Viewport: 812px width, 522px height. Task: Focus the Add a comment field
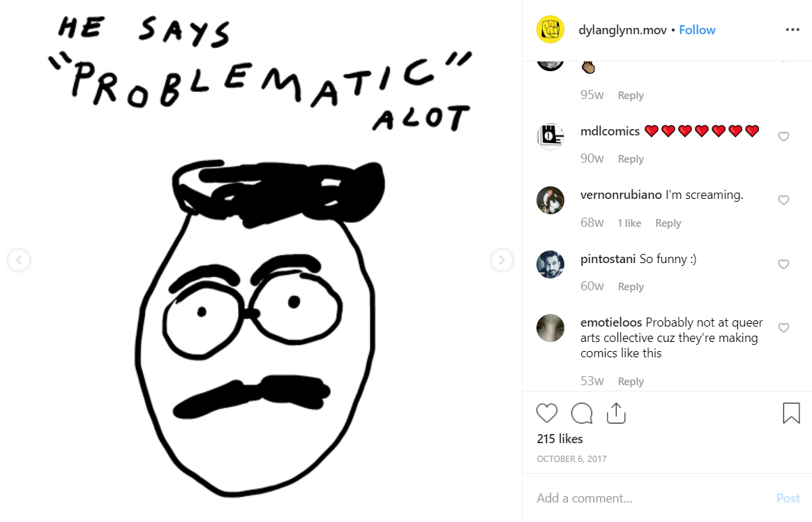coord(652,498)
